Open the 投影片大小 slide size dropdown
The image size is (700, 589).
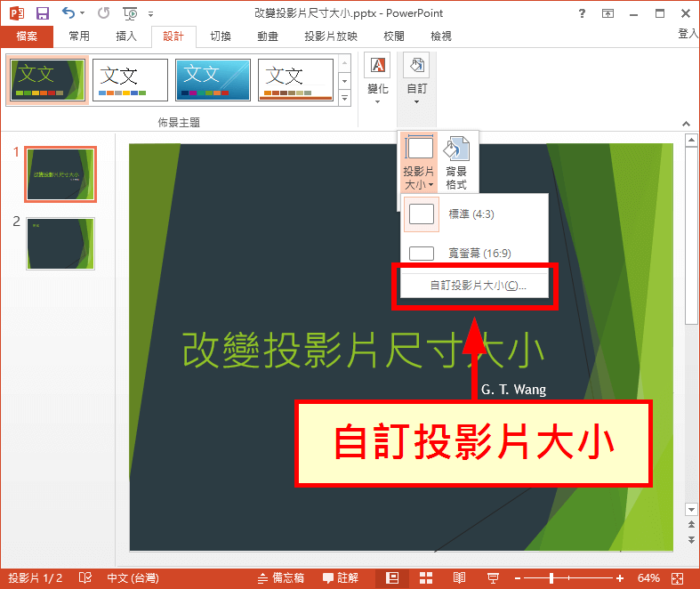418,163
